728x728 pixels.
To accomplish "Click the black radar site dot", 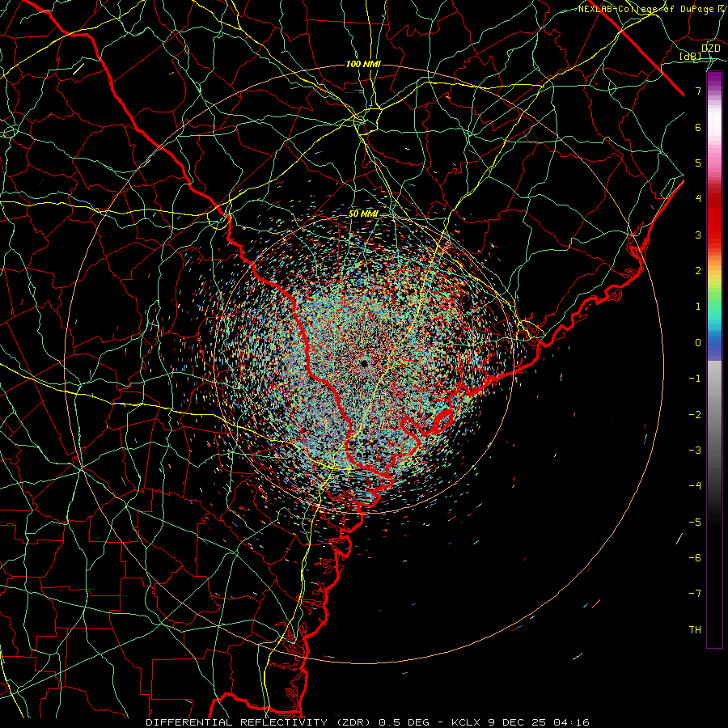I will [364, 363].
